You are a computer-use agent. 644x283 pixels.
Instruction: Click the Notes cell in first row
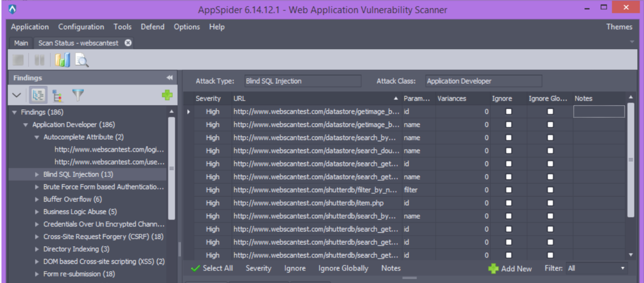(x=599, y=112)
